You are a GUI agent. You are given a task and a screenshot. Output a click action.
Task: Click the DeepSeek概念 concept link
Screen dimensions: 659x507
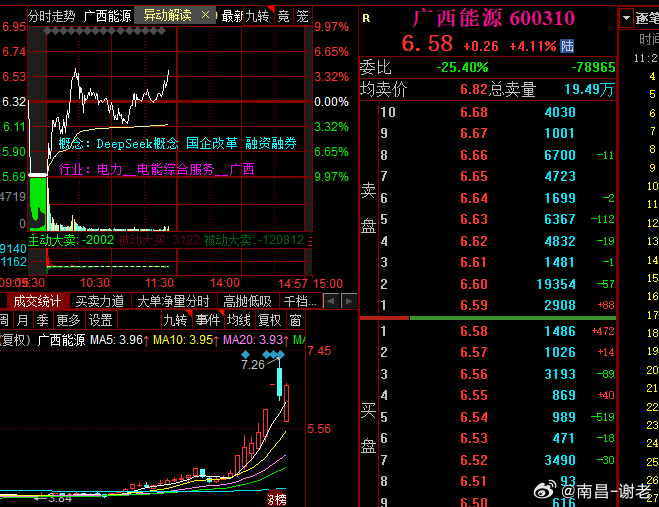click(137, 143)
